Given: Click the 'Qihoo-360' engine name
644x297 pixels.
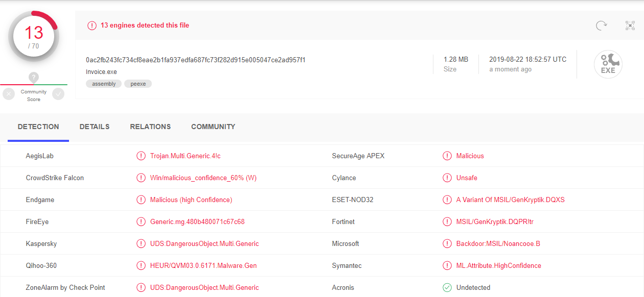Looking at the screenshot, I should tap(41, 266).
